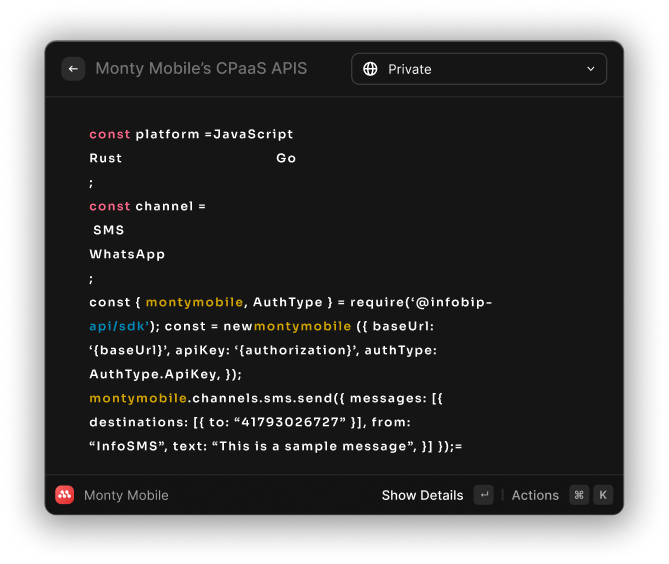Click the blue api/sdk link text
This screenshot has height=564, width=669.
tap(119, 326)
